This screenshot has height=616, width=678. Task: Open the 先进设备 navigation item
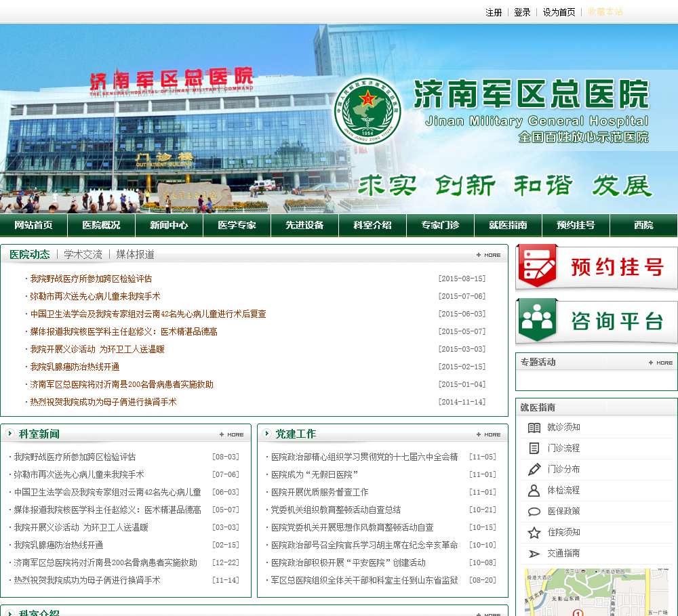(x=305, y=225)
